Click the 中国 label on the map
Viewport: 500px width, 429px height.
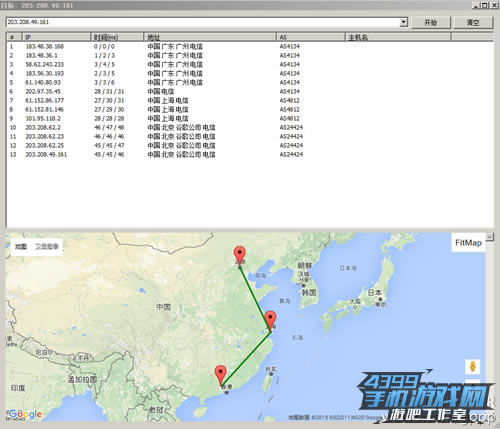[x=163, y=307]
